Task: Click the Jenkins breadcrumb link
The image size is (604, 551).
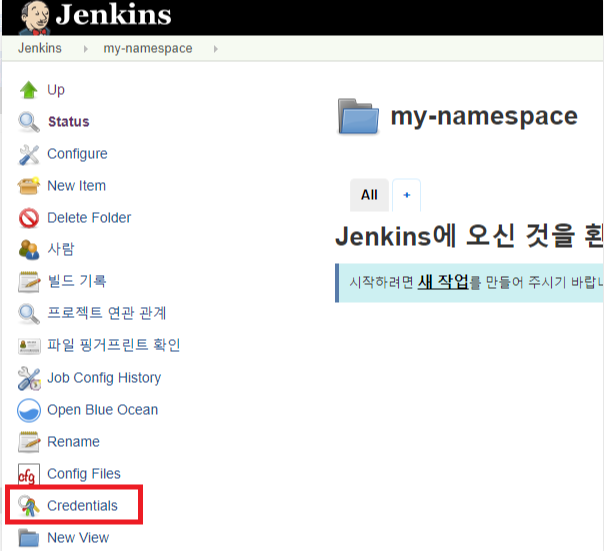Action: pos(40,48)
